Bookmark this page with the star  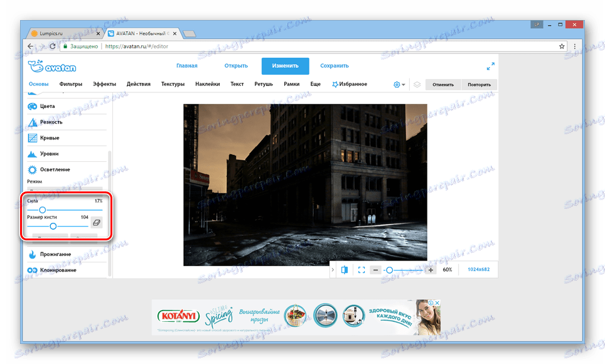[x=562, y=46]
